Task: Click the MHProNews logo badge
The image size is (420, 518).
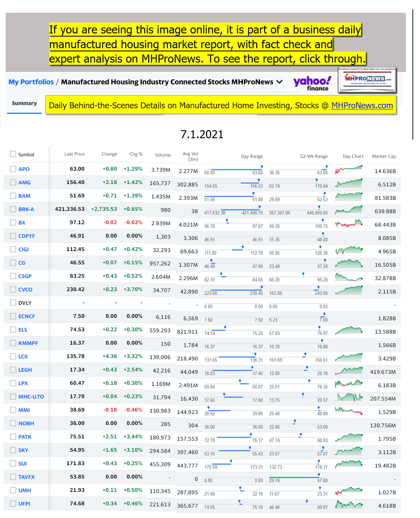Action: [x=367, y=80]
